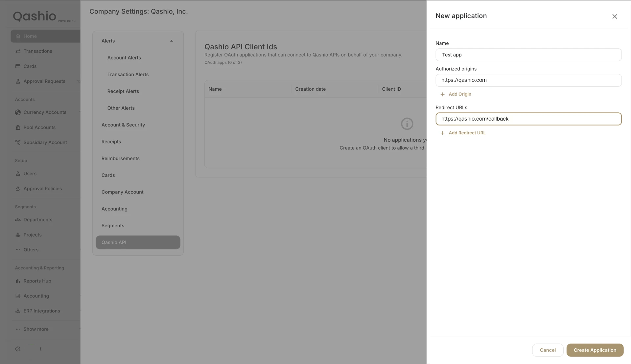
Task: Click the Subsidiary Account hierarchy icon
Action: [x=18, y=142]
